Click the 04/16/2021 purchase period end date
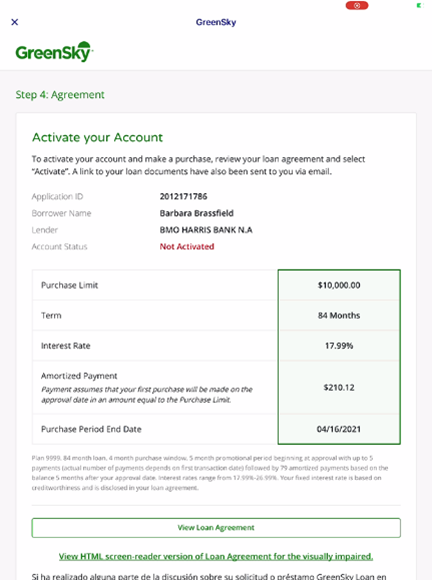 (339, 429)
